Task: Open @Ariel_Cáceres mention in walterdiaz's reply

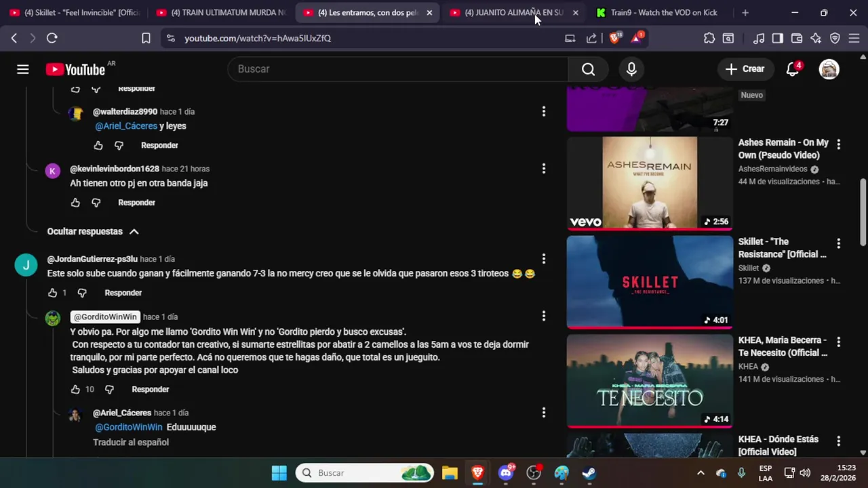Action: pyautogui.click(x=126, y=126)
